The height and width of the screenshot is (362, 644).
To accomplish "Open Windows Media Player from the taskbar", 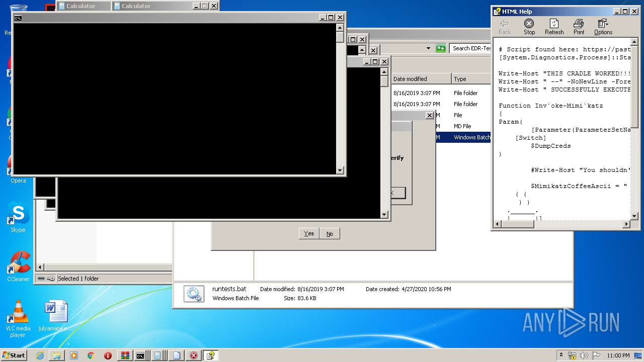I will point(74,355).
